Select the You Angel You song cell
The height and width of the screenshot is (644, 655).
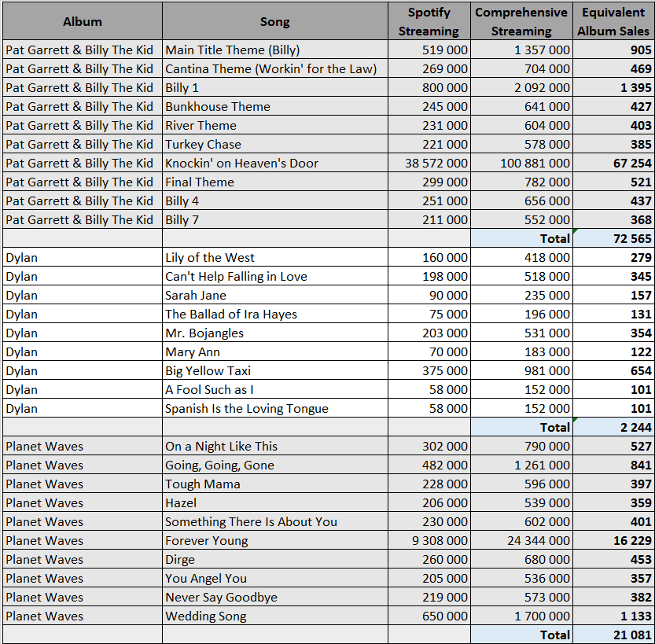tap(275, 579)
